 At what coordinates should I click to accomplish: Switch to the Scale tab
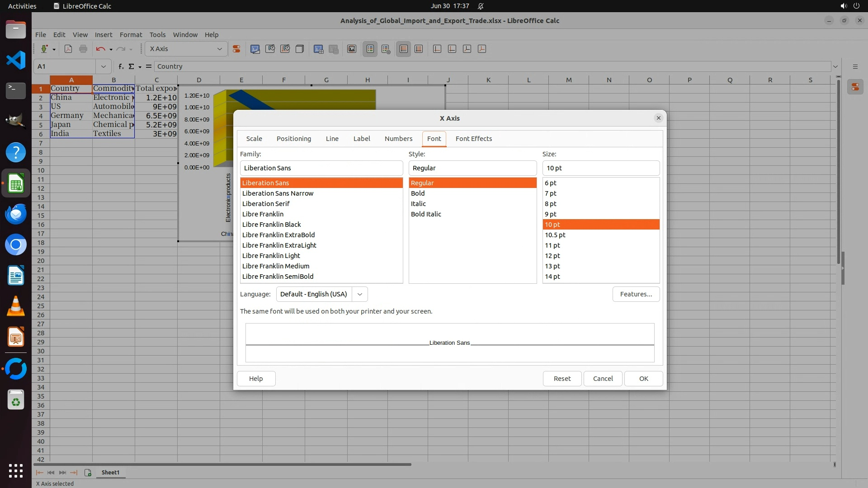(x=254, y=139)
